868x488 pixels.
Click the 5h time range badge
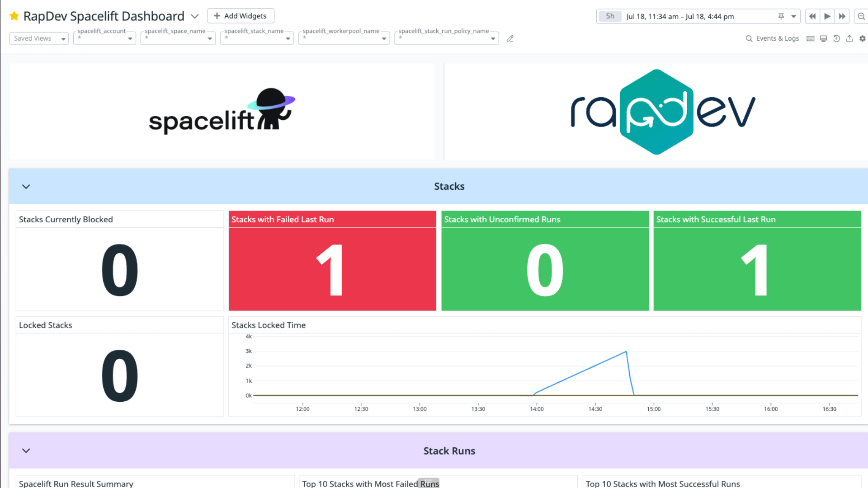click(610, 16)
